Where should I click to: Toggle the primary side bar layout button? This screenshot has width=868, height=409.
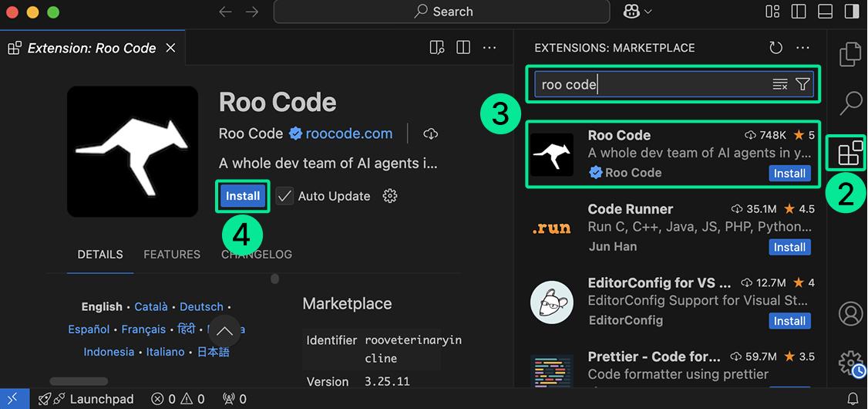(x=799, y=12)
